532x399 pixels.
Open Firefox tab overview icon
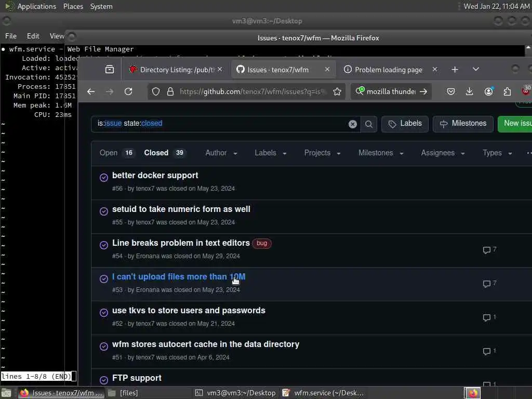110,70
